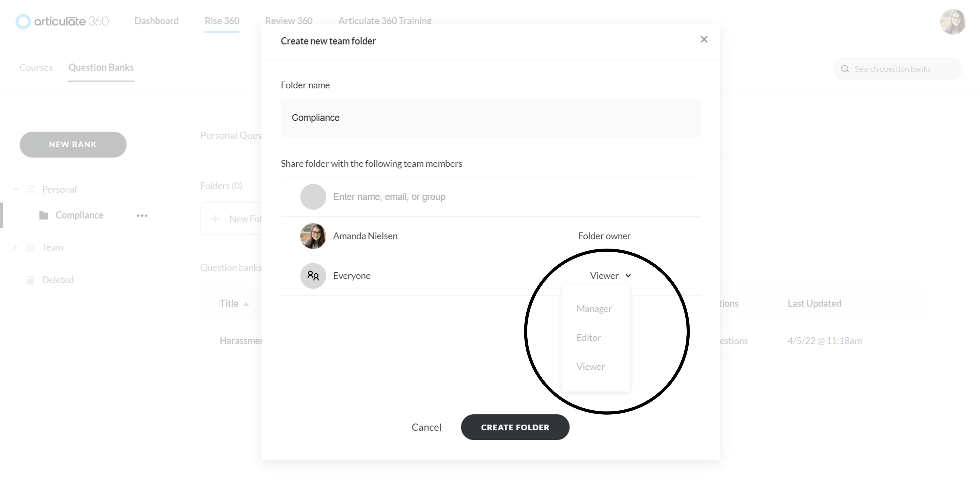The image size is (980, 484).
Task: Switch to the Courses tab
Action: (36, 68)
